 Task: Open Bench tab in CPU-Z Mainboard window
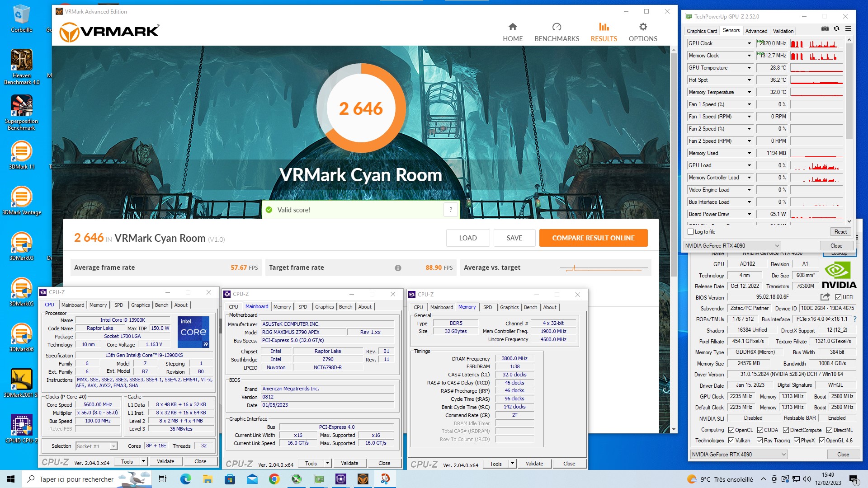345,307
